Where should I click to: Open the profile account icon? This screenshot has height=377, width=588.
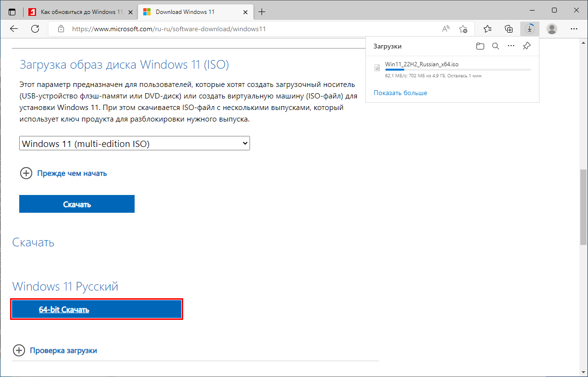[552, 29]
